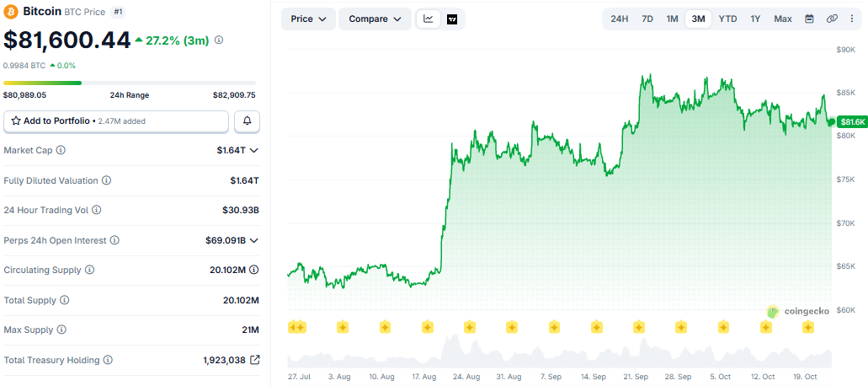Select the 24H time range
Screen dimensions: 868x386
620,19
